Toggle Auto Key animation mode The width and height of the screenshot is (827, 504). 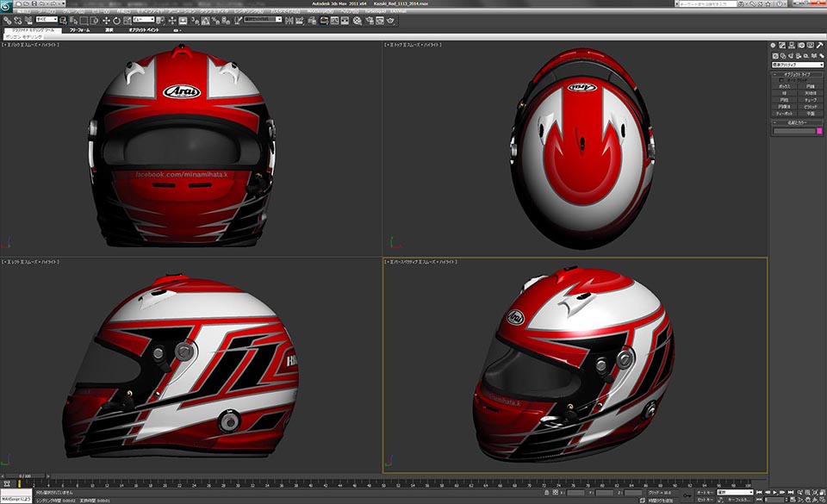click(706, 493)
